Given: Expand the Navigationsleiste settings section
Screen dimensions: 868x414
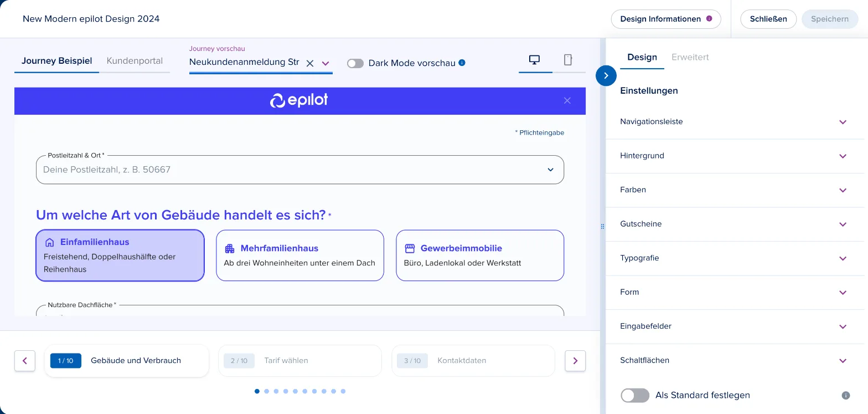Looking at the screenshot, I should [735, 122].
